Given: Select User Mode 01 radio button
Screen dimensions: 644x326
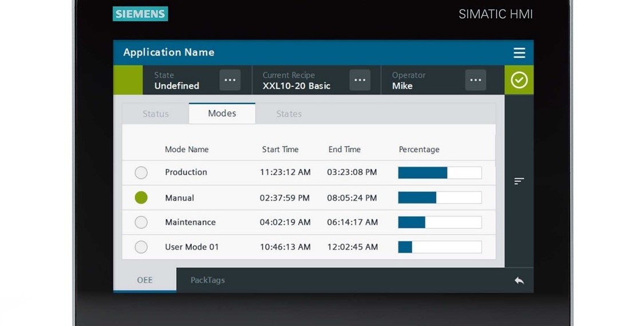Looking at the screenshot, I should pyautogui.click(x=141, y=247).
